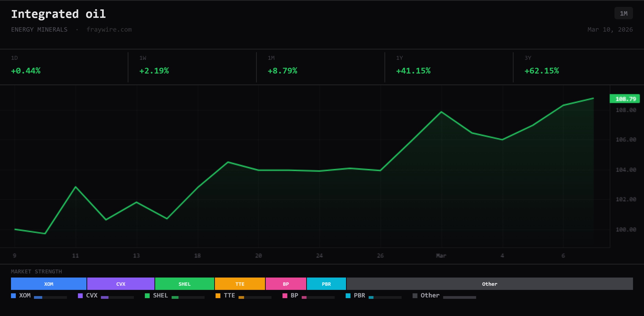
Task: Click the 1M timeframe button
Action: 623,14
